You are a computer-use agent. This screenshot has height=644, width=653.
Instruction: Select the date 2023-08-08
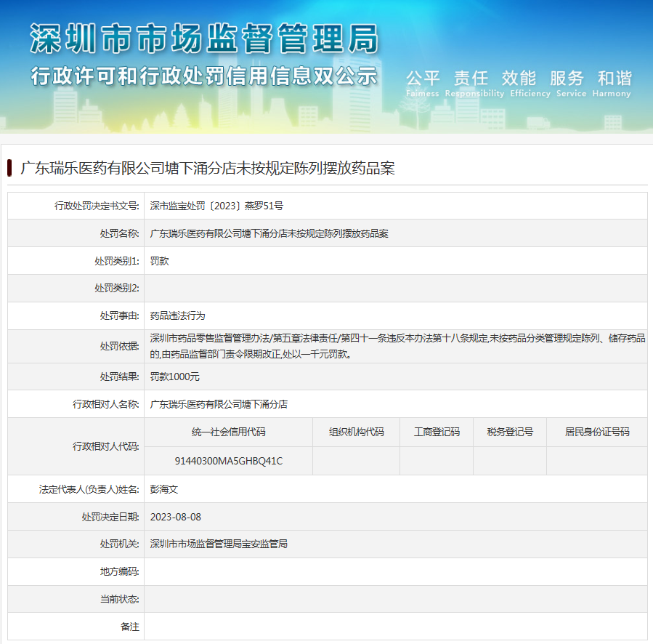pyautogui.click(x=175, y=517)
